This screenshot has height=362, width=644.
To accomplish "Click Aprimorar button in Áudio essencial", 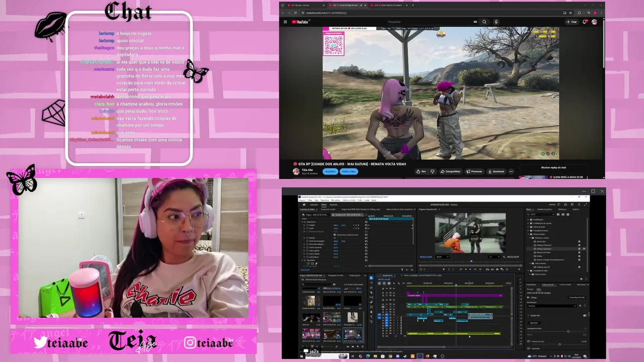I will pos(534,323).
